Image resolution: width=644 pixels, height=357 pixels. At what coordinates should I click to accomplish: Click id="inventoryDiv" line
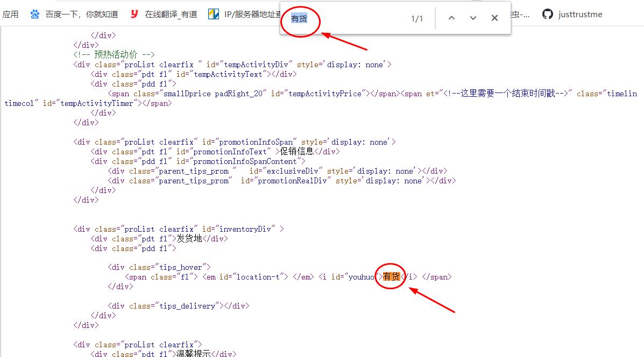coord(179,229)
